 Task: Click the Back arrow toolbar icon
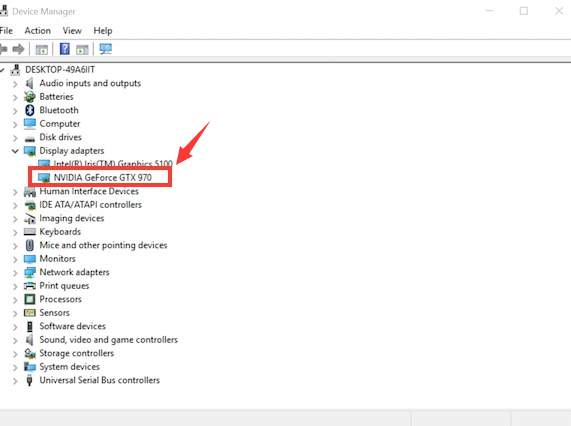pos(3,49)
